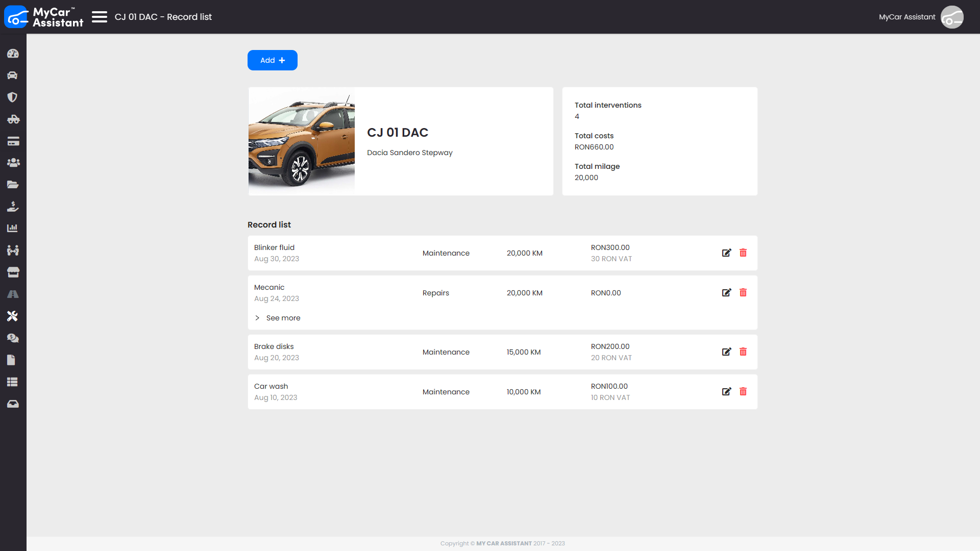Edit the Brake disks record

click(x=727, y=352)
